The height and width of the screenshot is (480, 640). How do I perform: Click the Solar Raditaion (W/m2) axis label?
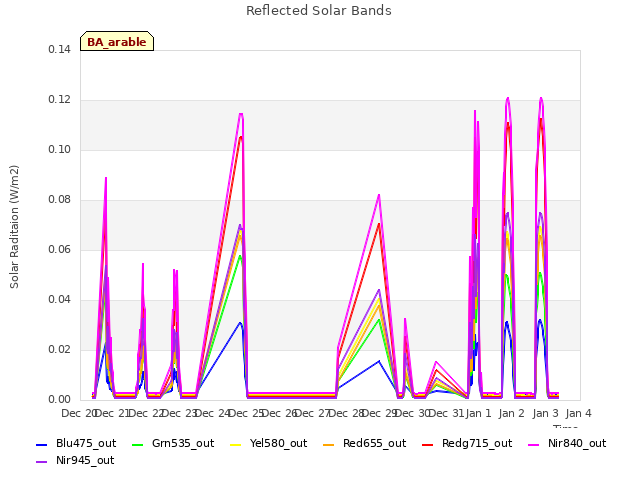click(x=14, y=227)
